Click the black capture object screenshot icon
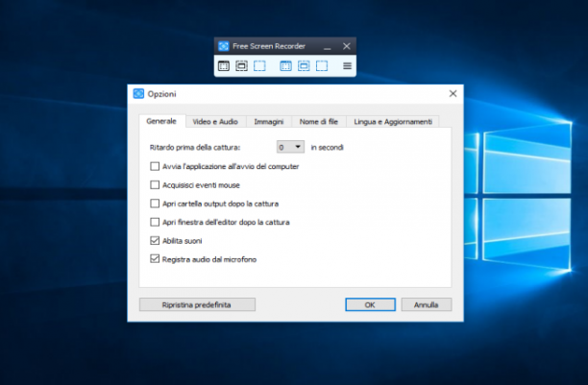Screen dimensions: 588x385 click(x=241, y=66)
